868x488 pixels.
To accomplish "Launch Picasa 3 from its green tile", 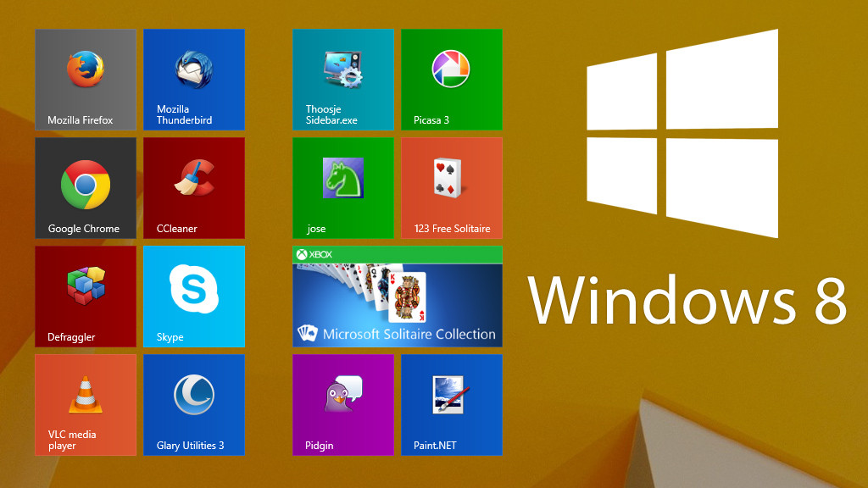I will [452, 80].
